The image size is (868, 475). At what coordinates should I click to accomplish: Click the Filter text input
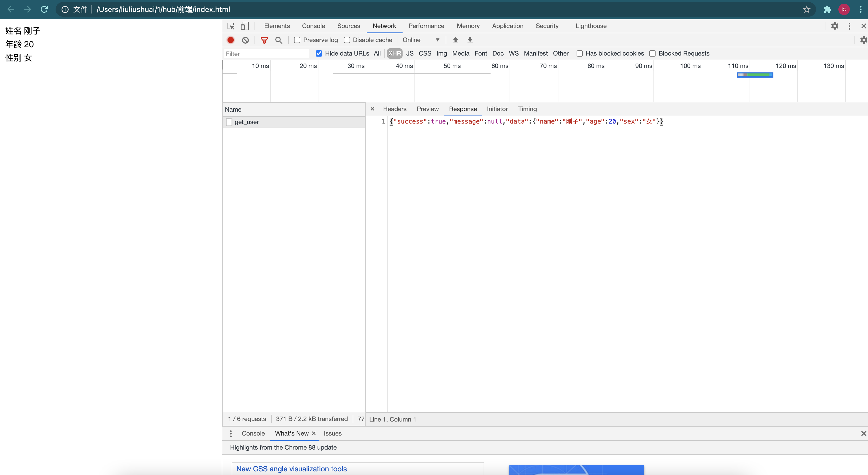(266, 54)
